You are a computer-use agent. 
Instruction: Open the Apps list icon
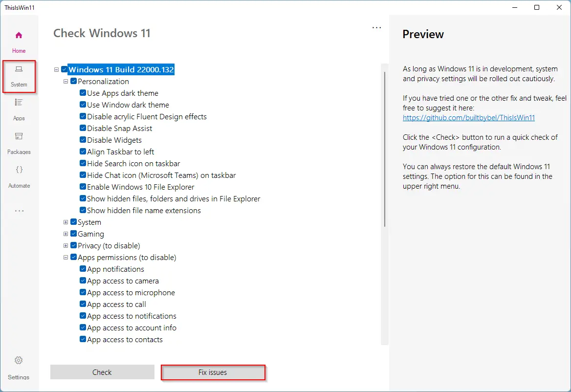pos(19,102)
